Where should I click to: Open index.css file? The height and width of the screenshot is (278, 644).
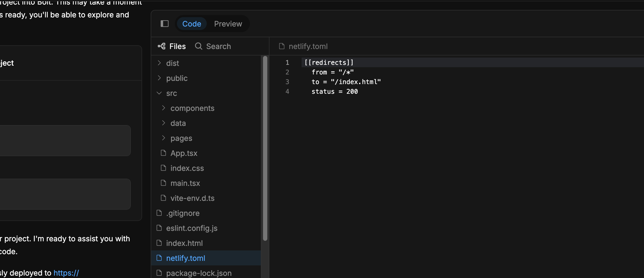click(206, 168)
